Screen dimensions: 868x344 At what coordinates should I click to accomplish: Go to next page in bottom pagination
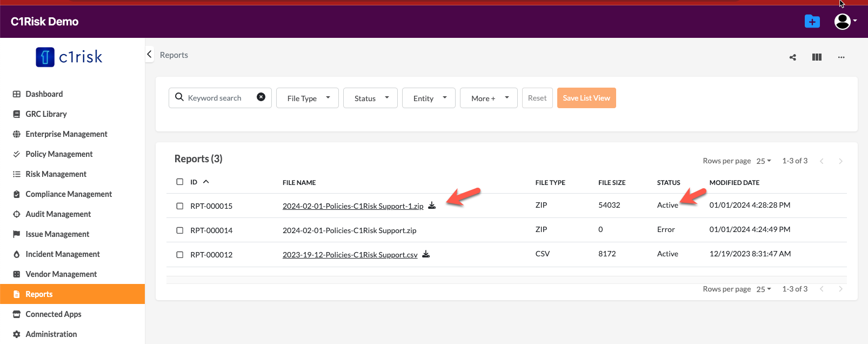pos(840,289)
